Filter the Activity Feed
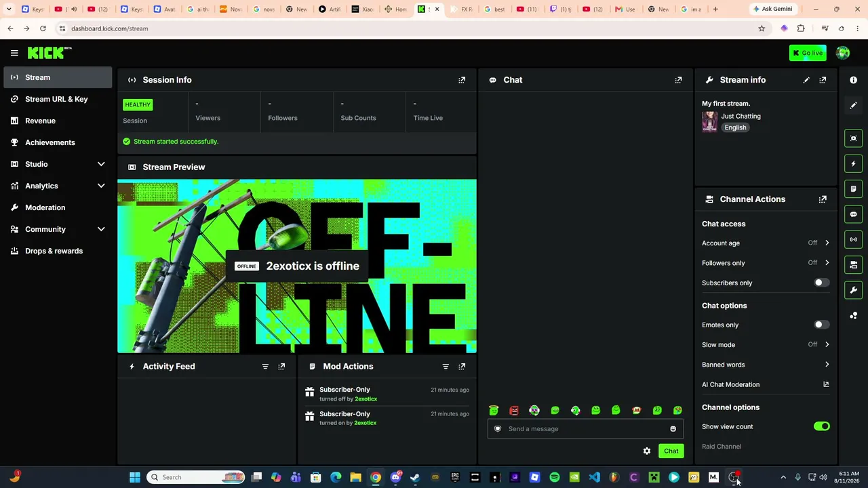The height and width of the screenshot is (488, 868). coord(265,367)
